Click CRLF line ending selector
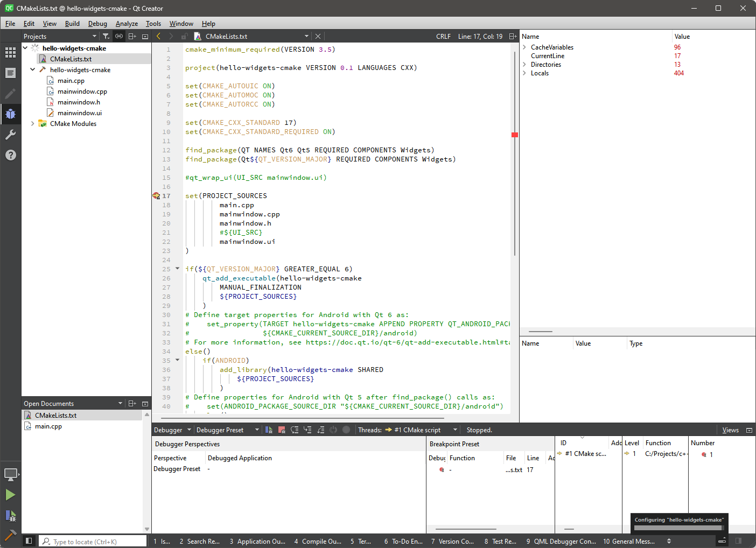756x548 pixels. pyautogui.click(x=443, y=36)
